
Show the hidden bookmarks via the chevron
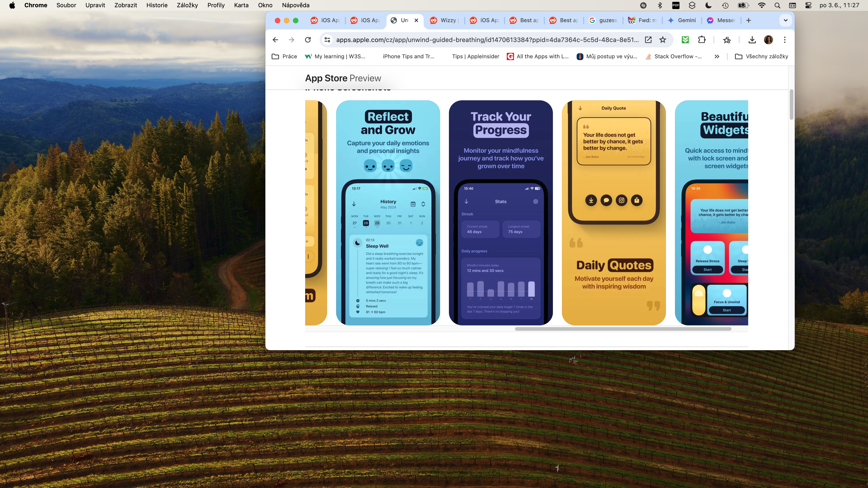click(x=717, y=56)
